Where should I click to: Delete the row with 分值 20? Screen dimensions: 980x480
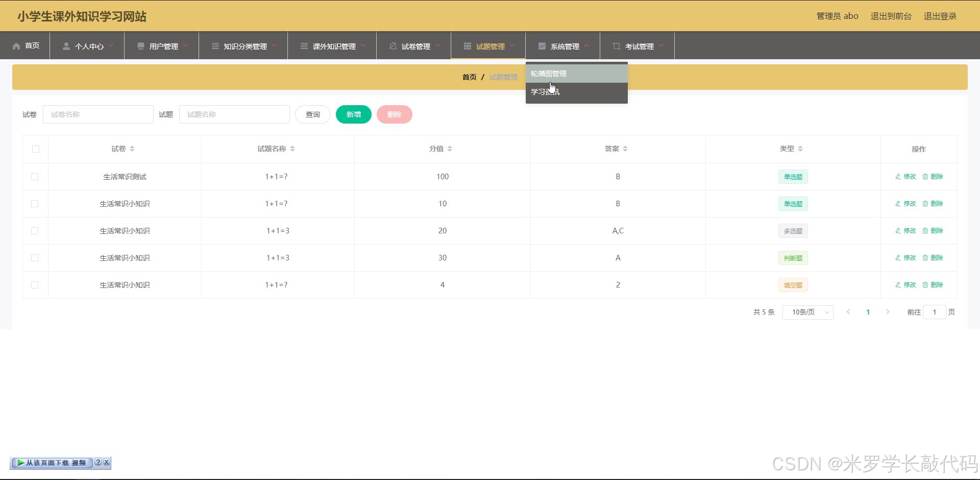click(933, 231)
